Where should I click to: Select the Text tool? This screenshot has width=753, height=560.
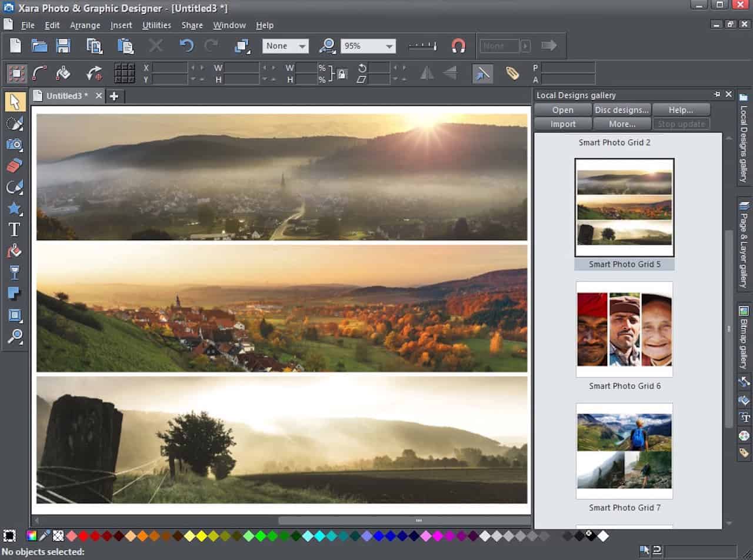(x=15, y=229)
